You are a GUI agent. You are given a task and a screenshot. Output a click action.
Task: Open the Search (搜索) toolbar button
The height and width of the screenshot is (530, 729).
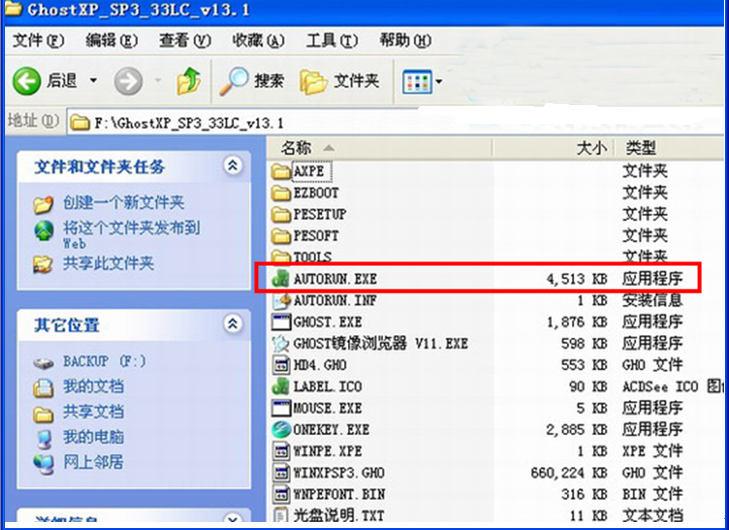tap(252, 81)
